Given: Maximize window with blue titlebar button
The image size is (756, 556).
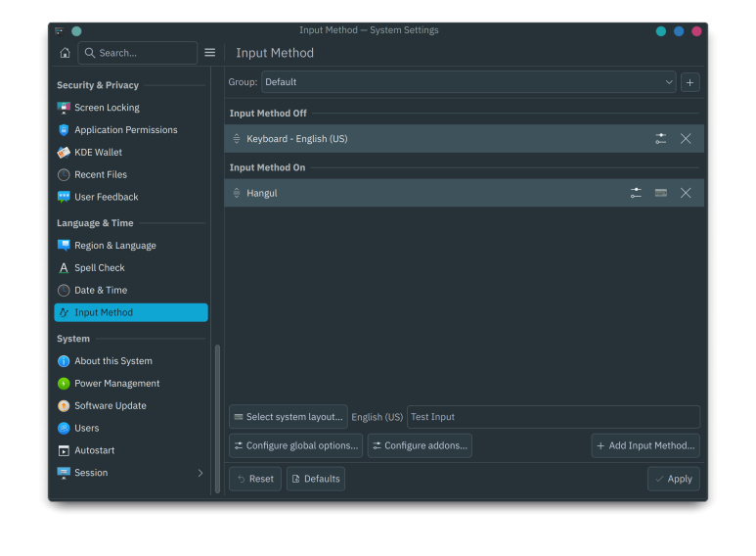Looking at the screenshot, I should click(x=679, y=31).
